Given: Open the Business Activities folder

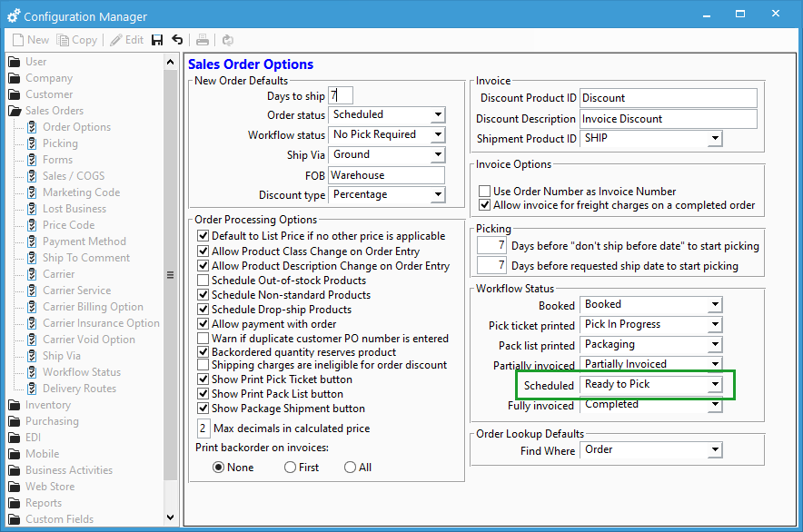Looking at the screenshot, I should click(61, 470).
